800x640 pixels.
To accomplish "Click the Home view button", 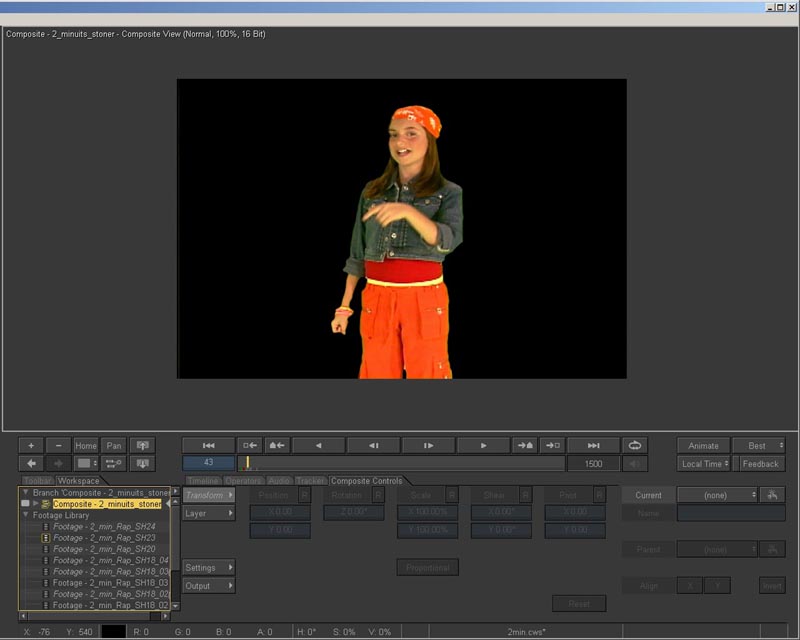I will pos(86,445).
